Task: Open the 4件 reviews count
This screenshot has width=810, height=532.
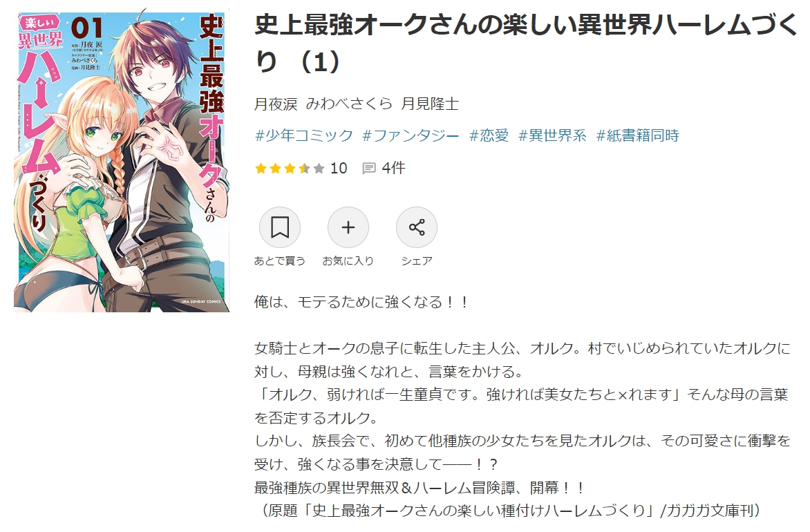Action: (x=394, y=169)
